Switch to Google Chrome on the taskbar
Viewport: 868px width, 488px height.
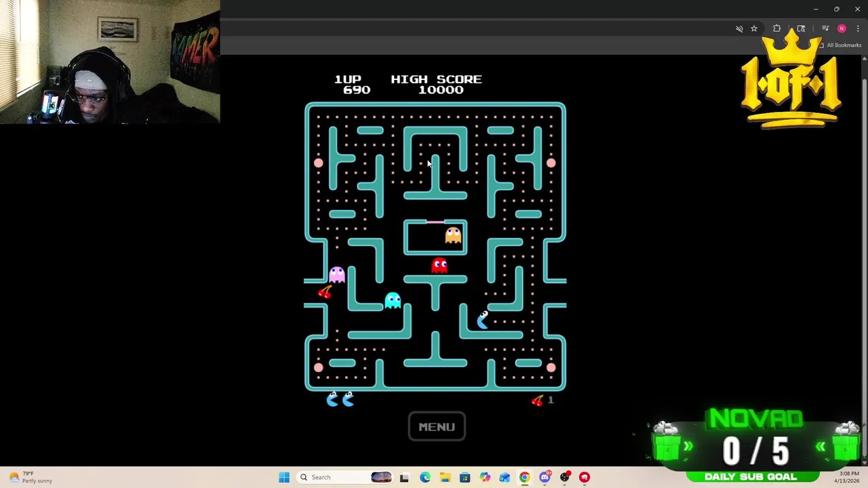[524, 477]
